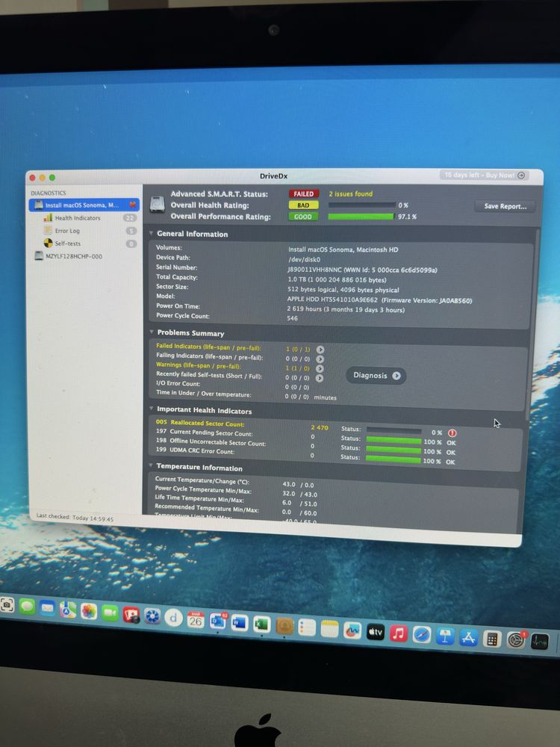Open Apple TV from the Dock
560x747 pixels.
(x=376, y=632)
